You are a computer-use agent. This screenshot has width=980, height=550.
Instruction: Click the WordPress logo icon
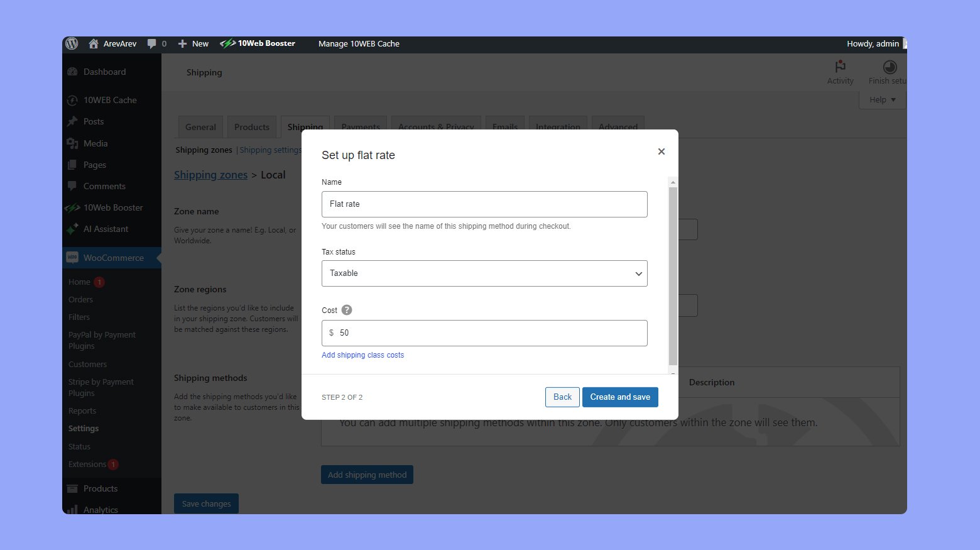click(x=72, y=43)
